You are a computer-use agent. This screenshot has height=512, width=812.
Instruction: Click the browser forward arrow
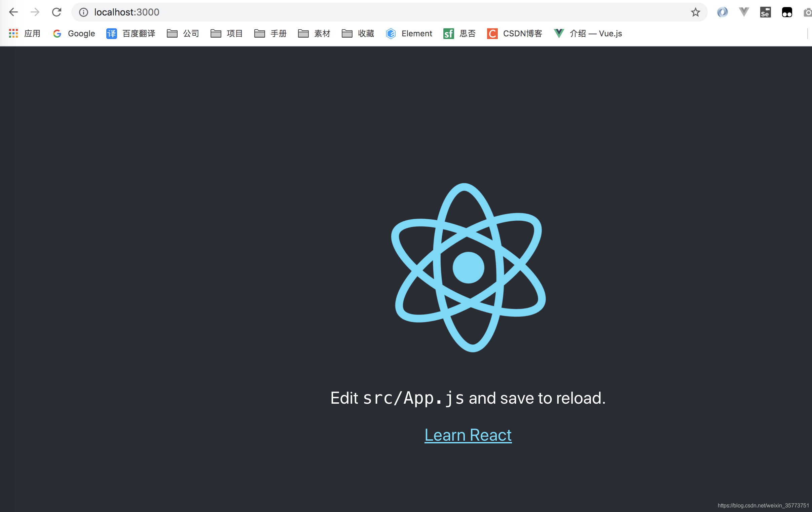[x=35, y=12]
